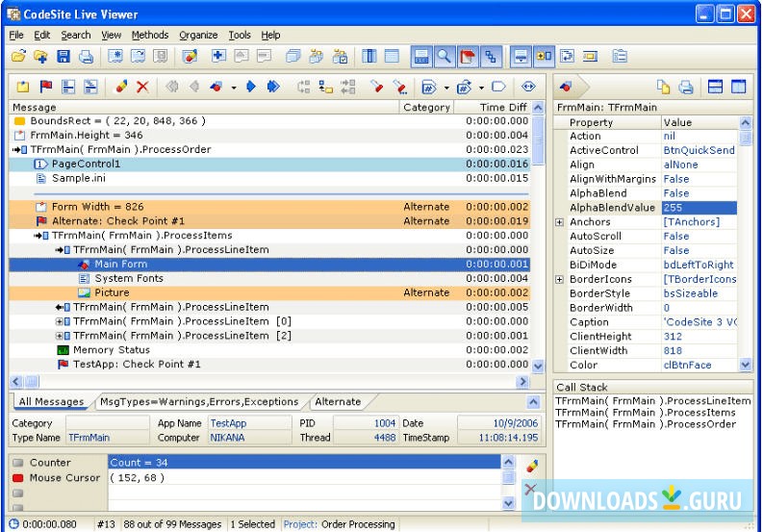This screenshot has height=532, width=763.
Task: Click the red X delete message icon
Action: coord(142,88)
